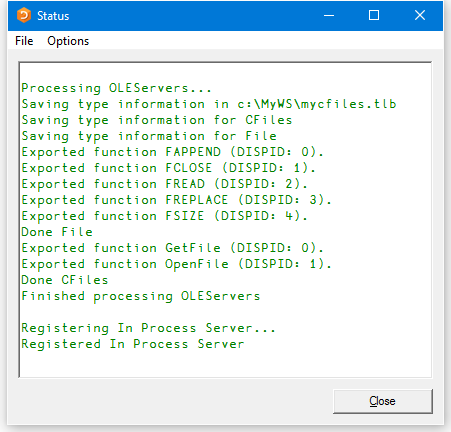This screenshot has width=451, height=432.
Task: Open the Options menu
Action: [x=68, y=41]
